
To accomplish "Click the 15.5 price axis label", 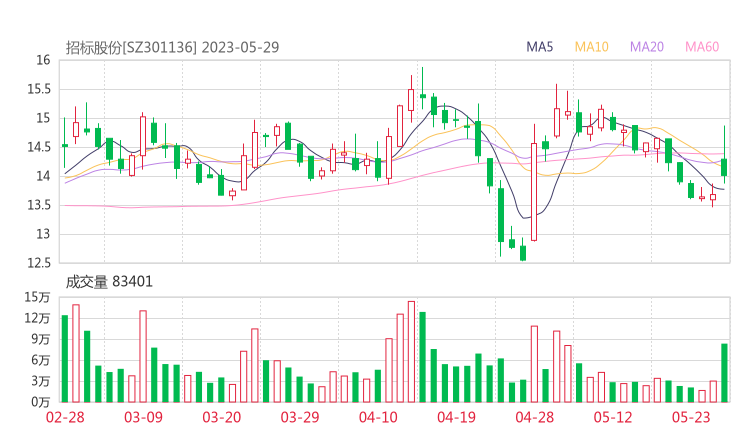I will tap(39, 89).
